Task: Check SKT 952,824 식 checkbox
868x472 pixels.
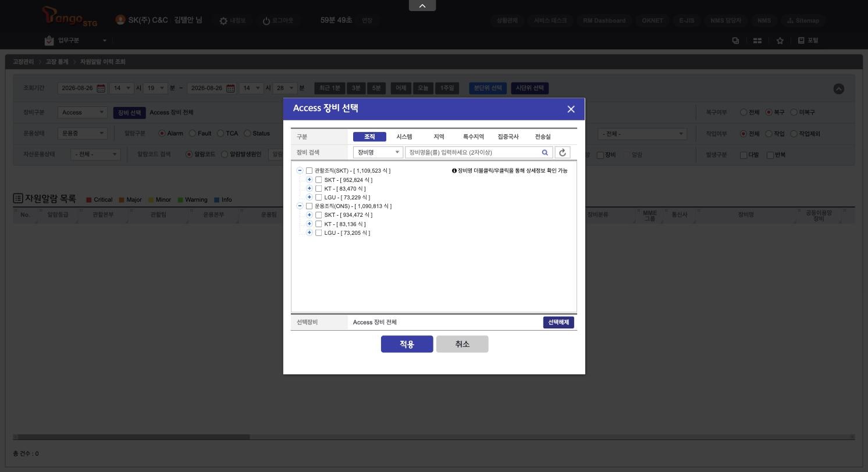Action: click(318, 180)
